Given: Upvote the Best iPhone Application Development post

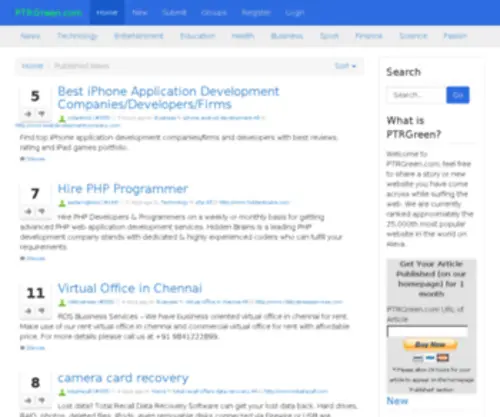Looking at the screenshot, I should [28, 114].
